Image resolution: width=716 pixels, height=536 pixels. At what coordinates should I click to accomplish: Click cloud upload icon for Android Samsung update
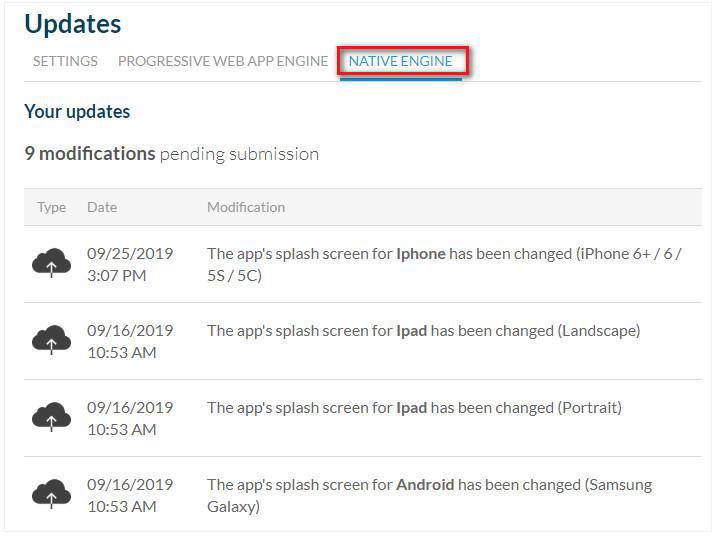click(x=52, y=494)
